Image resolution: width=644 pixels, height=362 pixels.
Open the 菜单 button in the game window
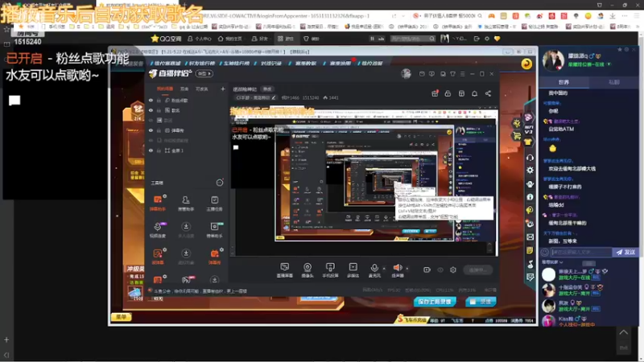[x=122, y=317]
